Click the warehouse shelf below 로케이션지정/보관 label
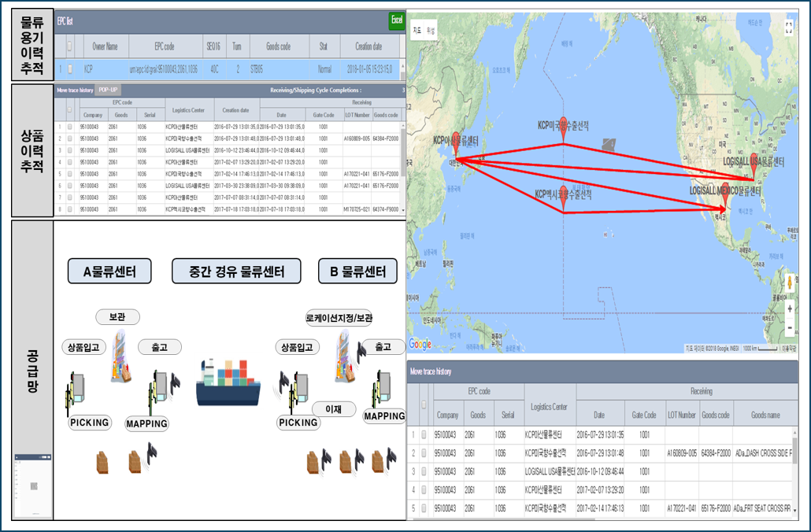 click(x=346, y=357)
